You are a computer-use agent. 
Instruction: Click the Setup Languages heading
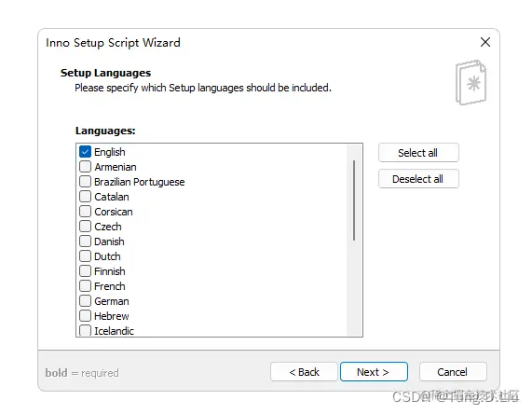tap(105, 73)
